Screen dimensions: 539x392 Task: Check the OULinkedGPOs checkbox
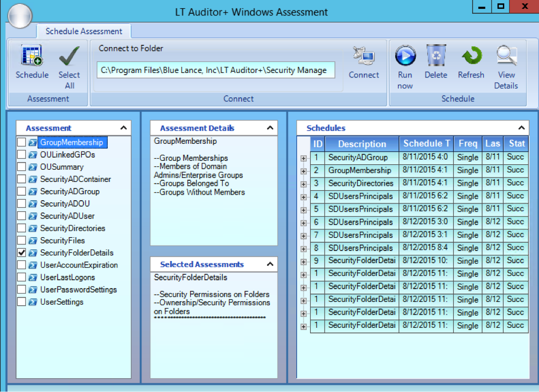coord(22,154)
